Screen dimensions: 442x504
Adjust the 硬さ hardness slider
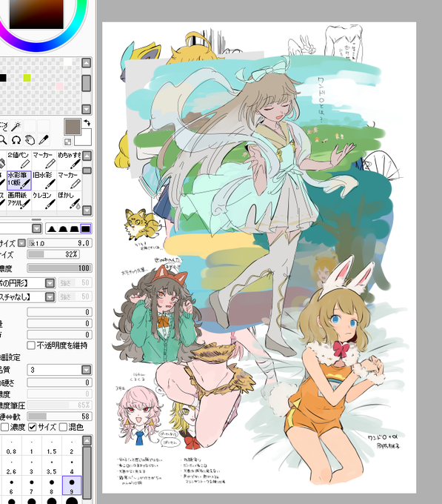pyautogui.click(x=60, y=382)
